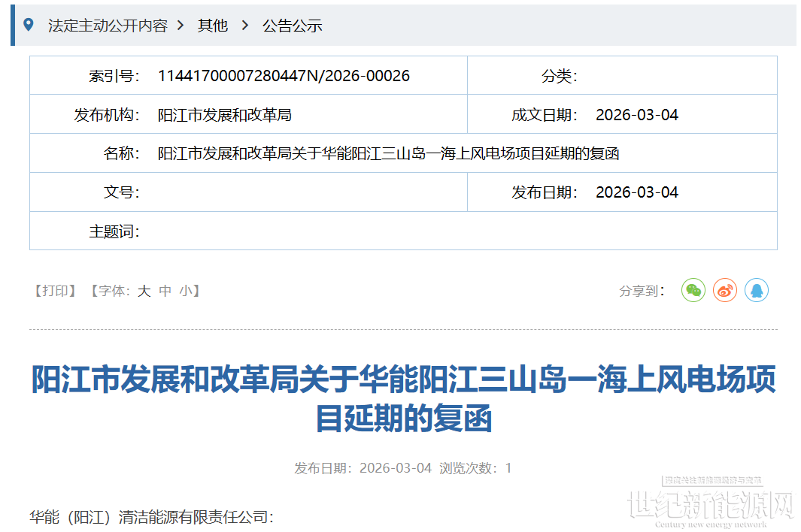The image size is (801, 532).
Task: Set font size to 小 (small)
Action: tap(185, 291)
